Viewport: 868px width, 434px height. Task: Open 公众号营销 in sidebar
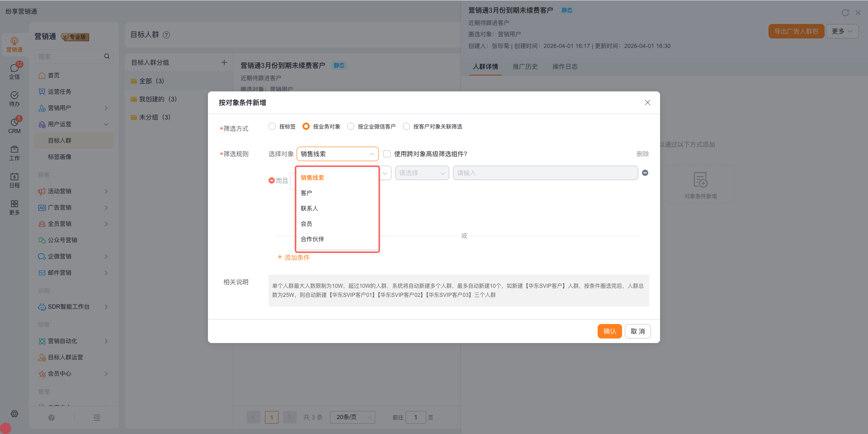click(x=74, y=240)
